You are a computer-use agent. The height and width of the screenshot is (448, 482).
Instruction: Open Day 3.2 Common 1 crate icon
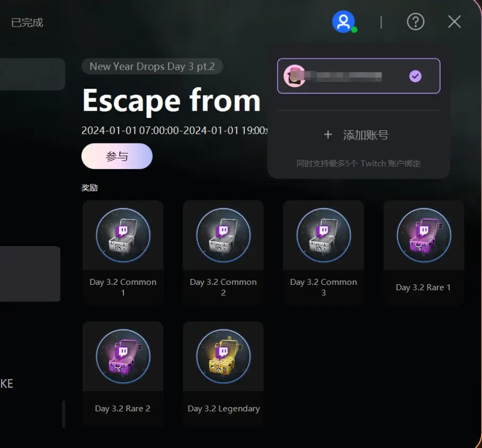coord(123,235)
